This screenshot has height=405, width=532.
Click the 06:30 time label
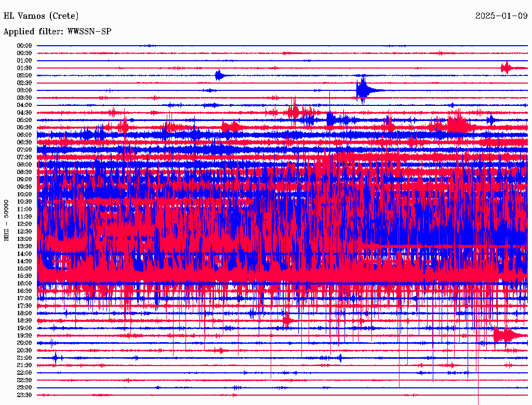24,142
